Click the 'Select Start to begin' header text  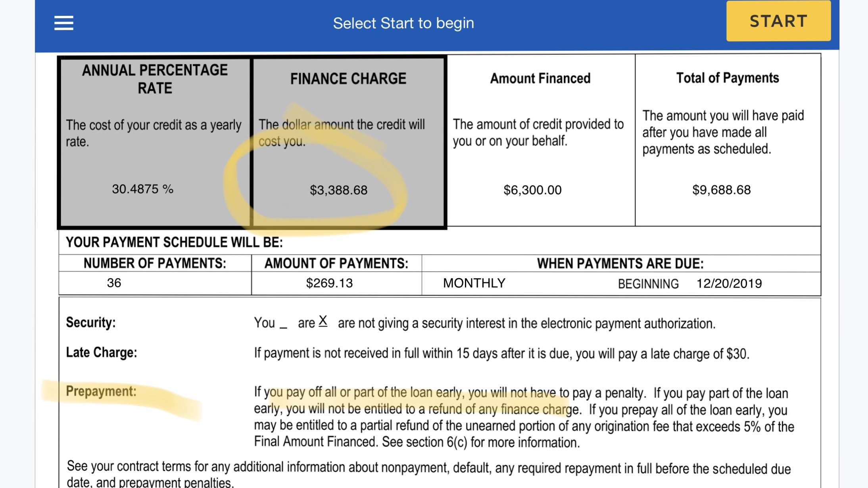click(403, 23)
